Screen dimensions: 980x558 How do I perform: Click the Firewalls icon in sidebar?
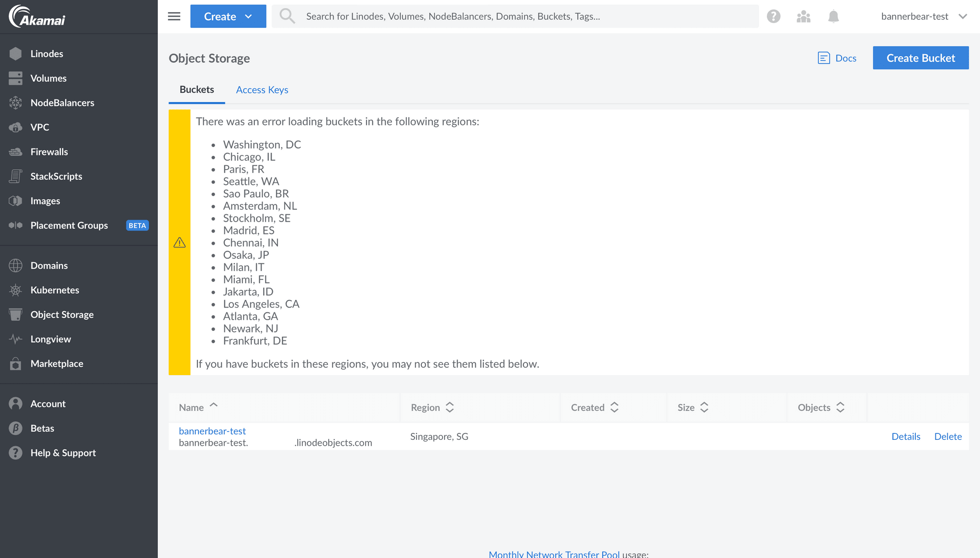point(16,151)
